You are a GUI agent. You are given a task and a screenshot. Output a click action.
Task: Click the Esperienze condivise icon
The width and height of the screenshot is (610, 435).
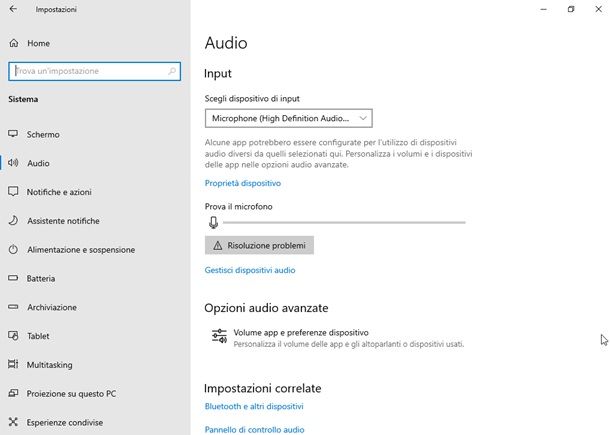[x=13, y=422]
